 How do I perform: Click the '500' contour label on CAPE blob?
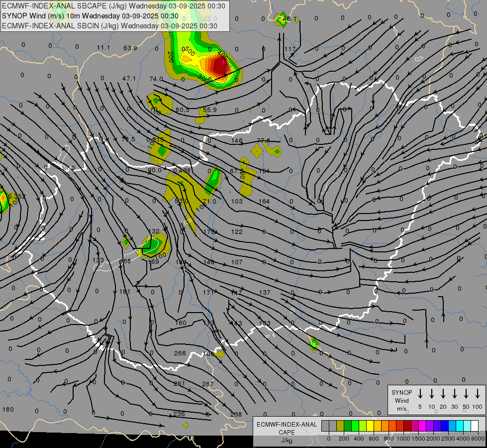click(x=189, y=51)
